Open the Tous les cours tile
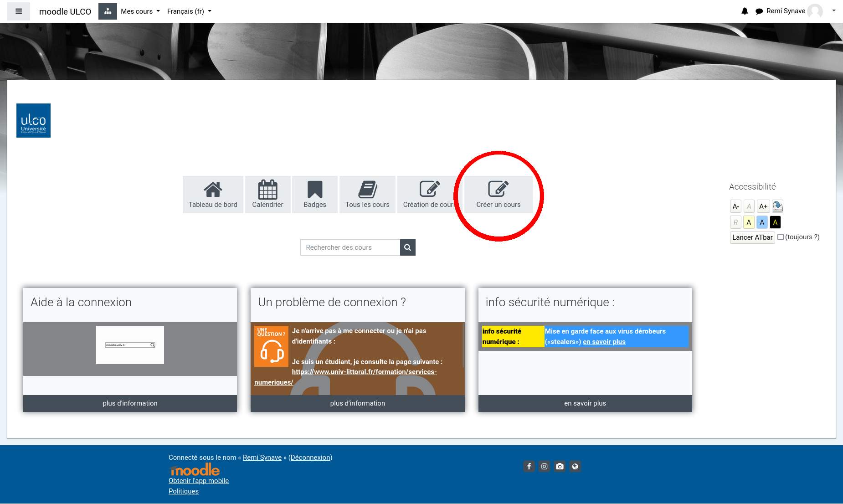Screen dimensions: 843x504 pos(367,195)
